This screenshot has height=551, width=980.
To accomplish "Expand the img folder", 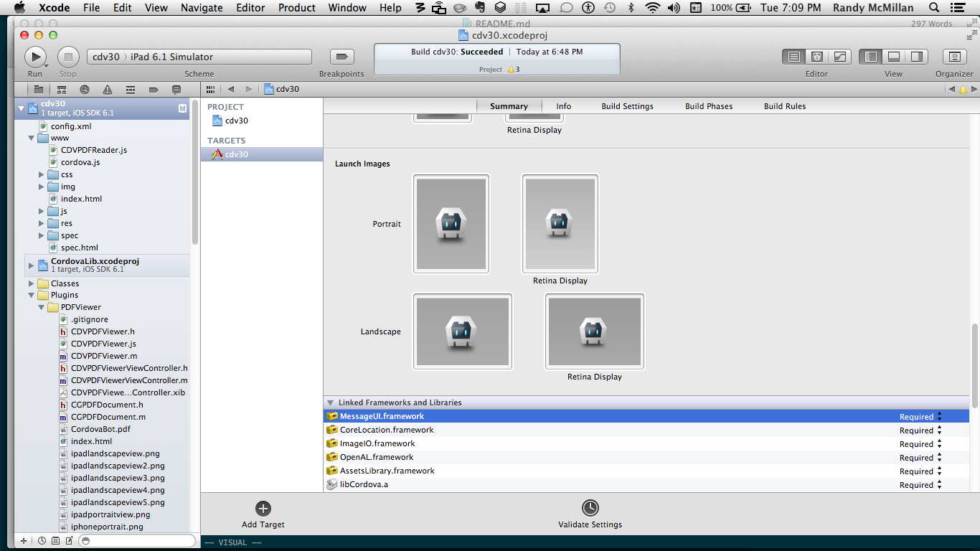I will 42,187.
